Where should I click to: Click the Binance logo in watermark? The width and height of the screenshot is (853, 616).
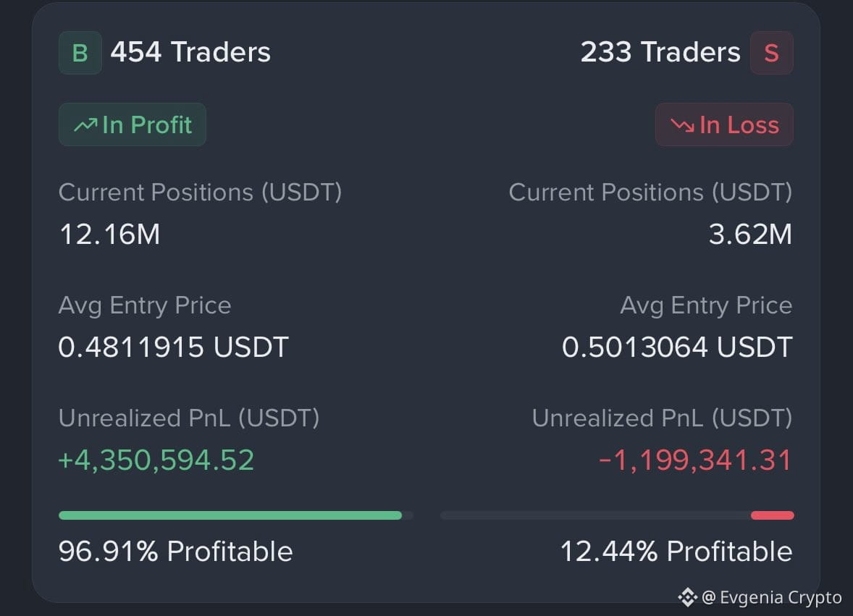688,597
